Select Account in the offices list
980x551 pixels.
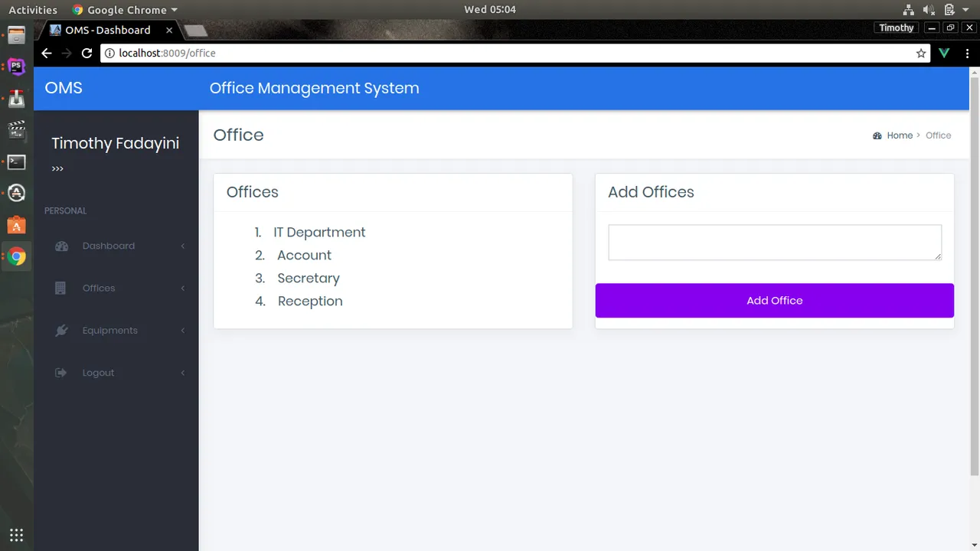[x=305, y=256]
